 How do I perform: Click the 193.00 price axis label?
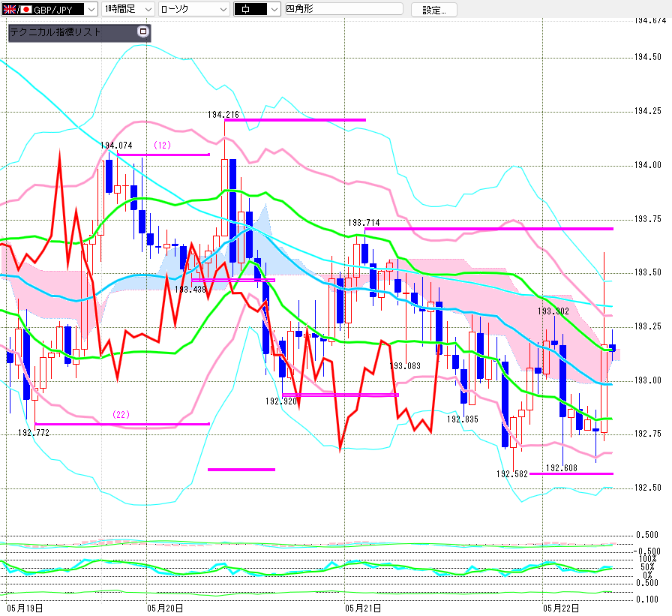point(648,380)
